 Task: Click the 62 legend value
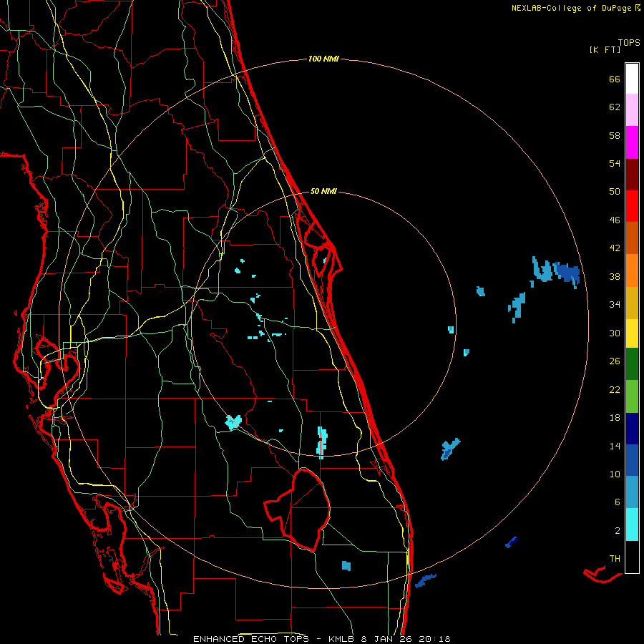615,107
